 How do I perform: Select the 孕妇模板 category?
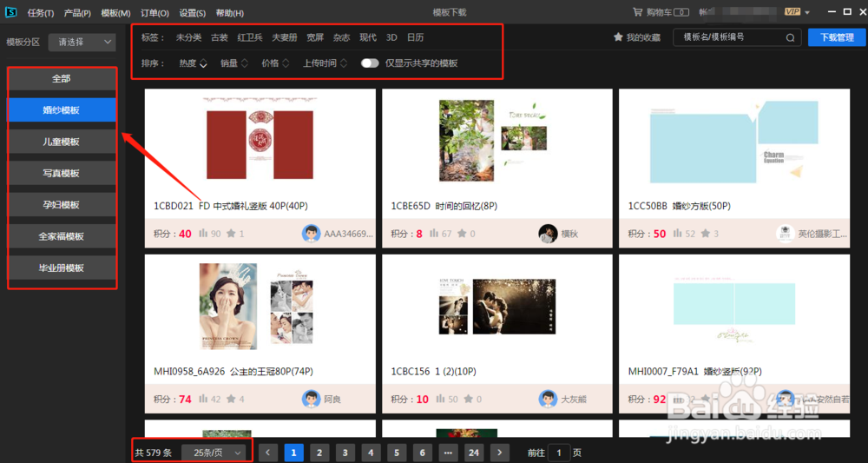(62, 204)
